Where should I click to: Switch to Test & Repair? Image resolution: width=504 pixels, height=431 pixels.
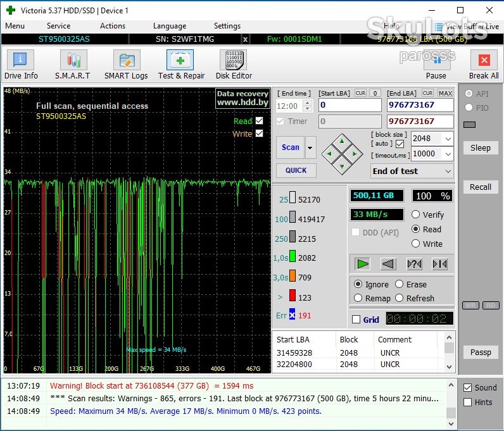coord(181,65)
